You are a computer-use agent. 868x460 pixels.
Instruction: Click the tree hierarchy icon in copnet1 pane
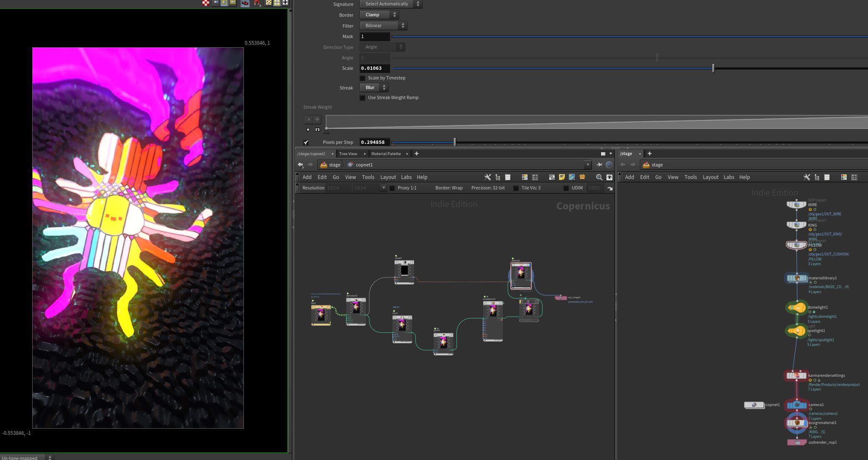click(x=498, y=177)
